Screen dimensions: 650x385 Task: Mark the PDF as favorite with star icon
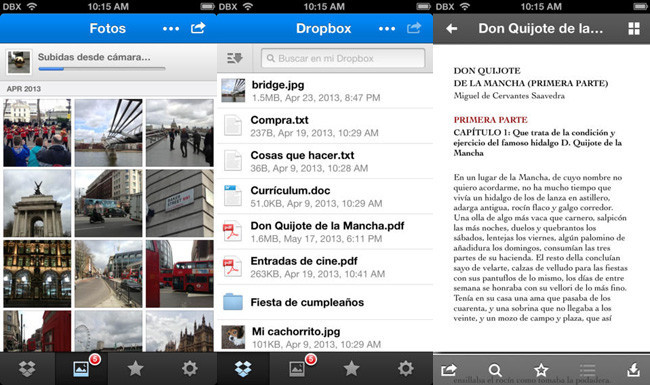(x=541, y=370)
